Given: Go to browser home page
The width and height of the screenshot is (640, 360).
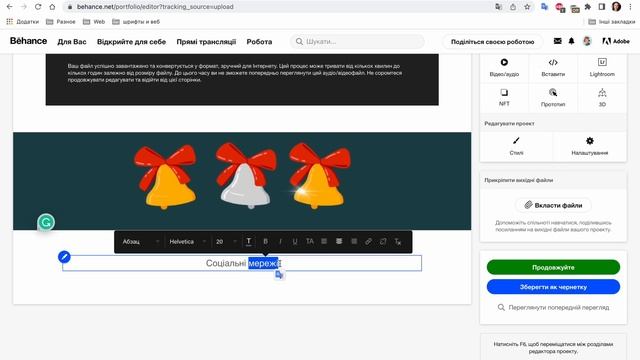Looking at the screenshot, I should (x=52, y=7).
